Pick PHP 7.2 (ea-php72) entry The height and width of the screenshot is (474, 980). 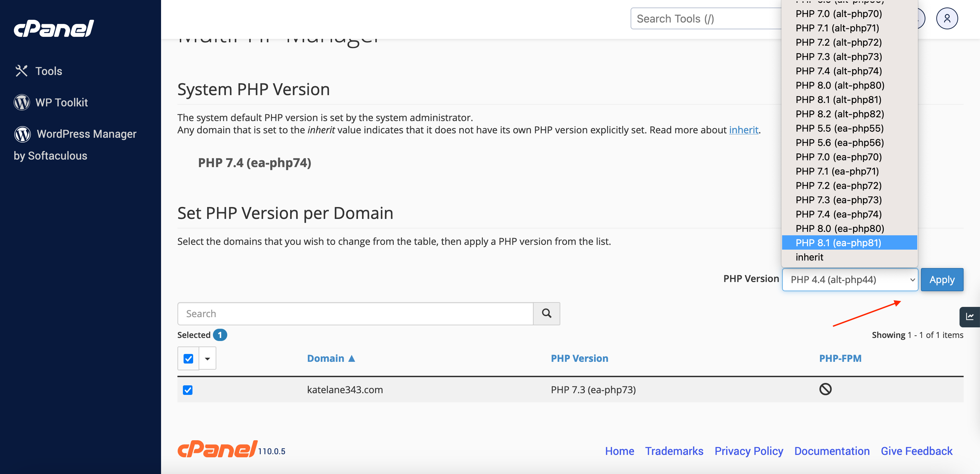[849, 186]
